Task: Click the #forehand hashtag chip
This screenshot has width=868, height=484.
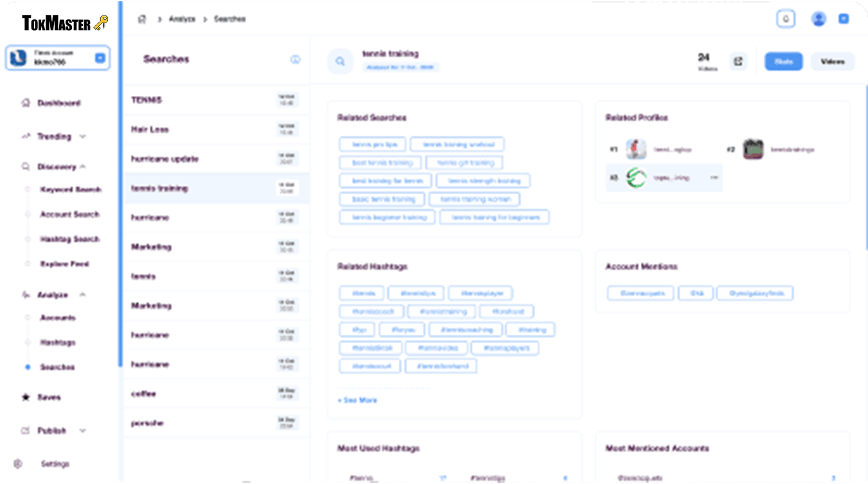Action: [x=507, y=312]
